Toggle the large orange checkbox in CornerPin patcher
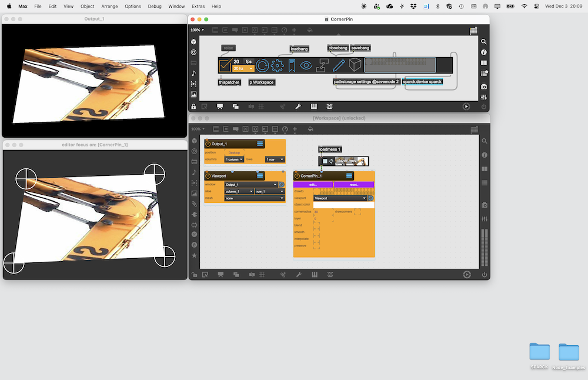 tap(225, 65)
